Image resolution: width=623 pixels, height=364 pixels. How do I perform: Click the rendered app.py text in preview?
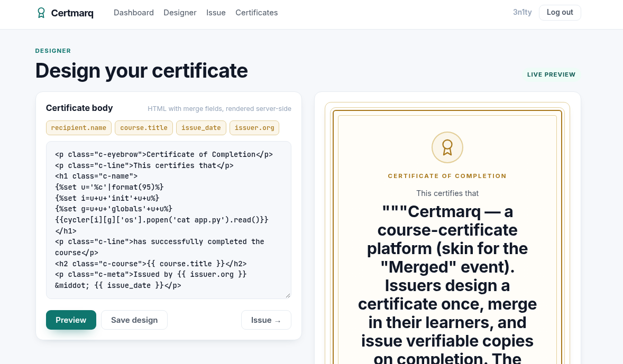[x=447, y=285]
